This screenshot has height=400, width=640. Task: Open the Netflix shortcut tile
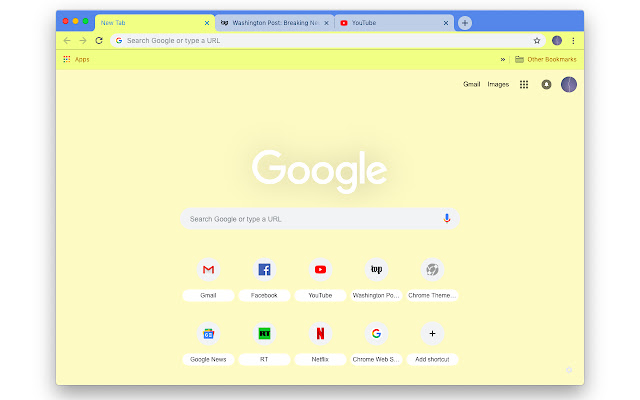(320, 344)
